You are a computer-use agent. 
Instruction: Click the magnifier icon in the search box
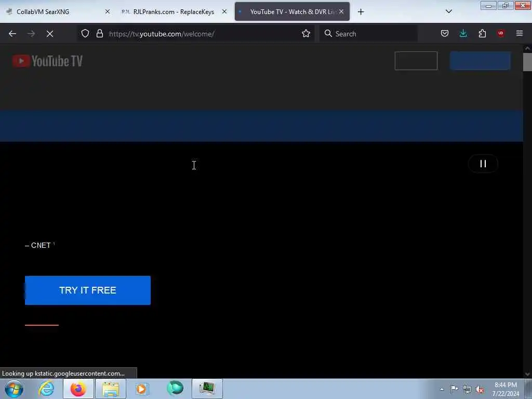click(328, 33)
